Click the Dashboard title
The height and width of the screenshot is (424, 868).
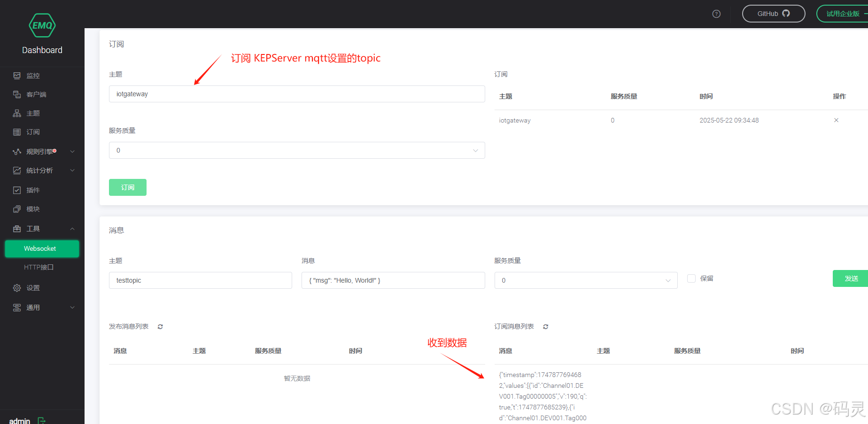[x=42, y=50]
